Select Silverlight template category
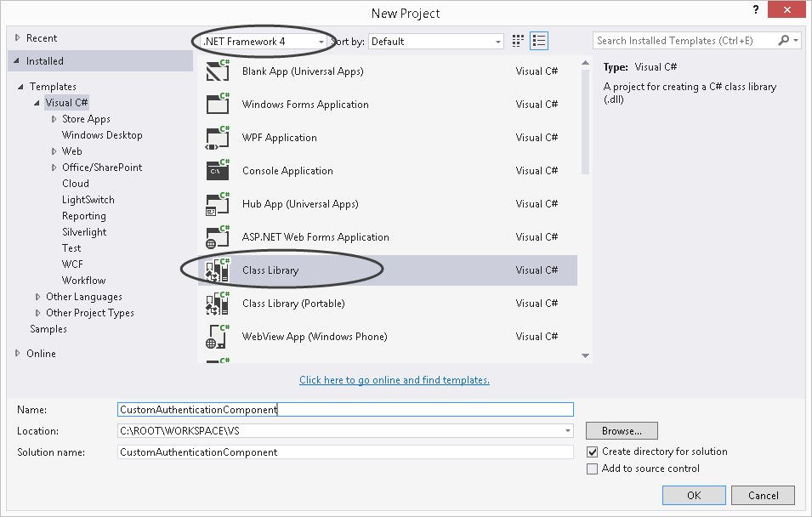The image size is (812, 517). pyautogui.click(x=84, y=232)
